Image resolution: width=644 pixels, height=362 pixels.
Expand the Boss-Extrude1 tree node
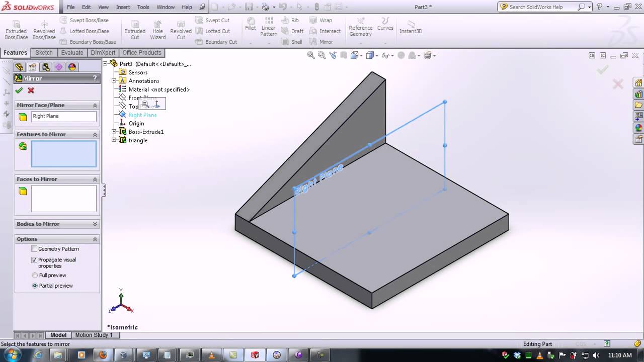(114, 131)
